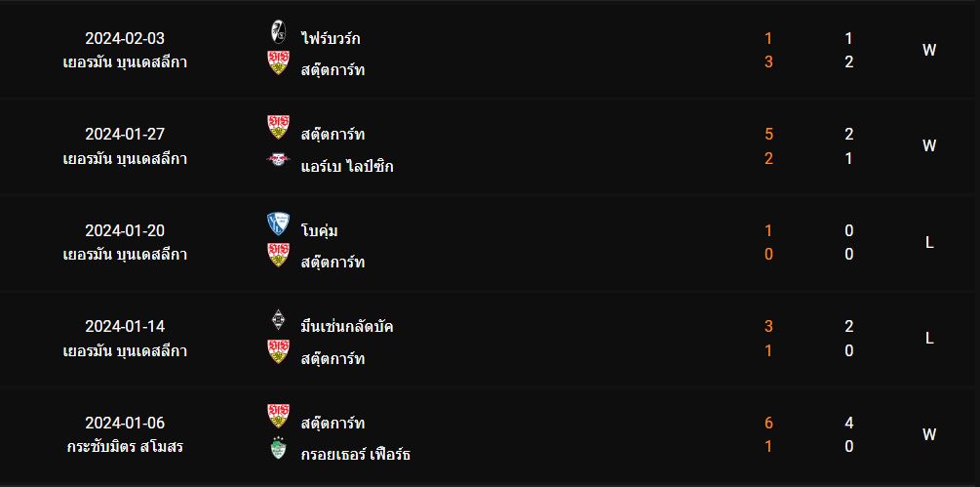Select the กรอยเธอร์ เฟือร์ธ team name

tap(356, 455)
